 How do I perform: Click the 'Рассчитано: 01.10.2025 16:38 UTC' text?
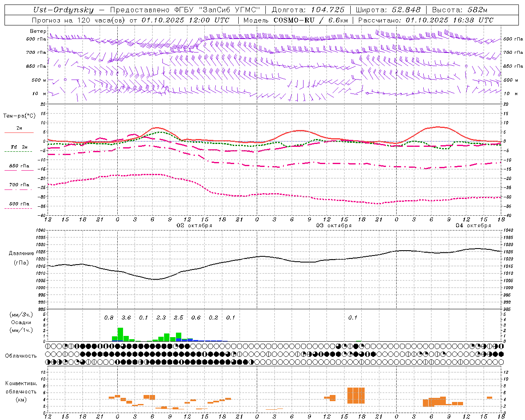(x=426, y=20)
